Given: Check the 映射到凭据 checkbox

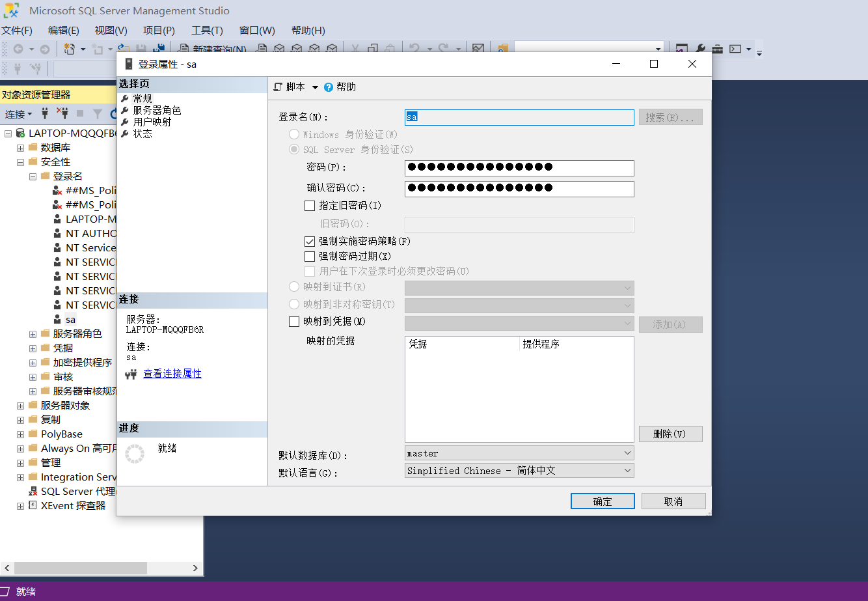Looking at the screenshot, I should [x=294, y=322].
